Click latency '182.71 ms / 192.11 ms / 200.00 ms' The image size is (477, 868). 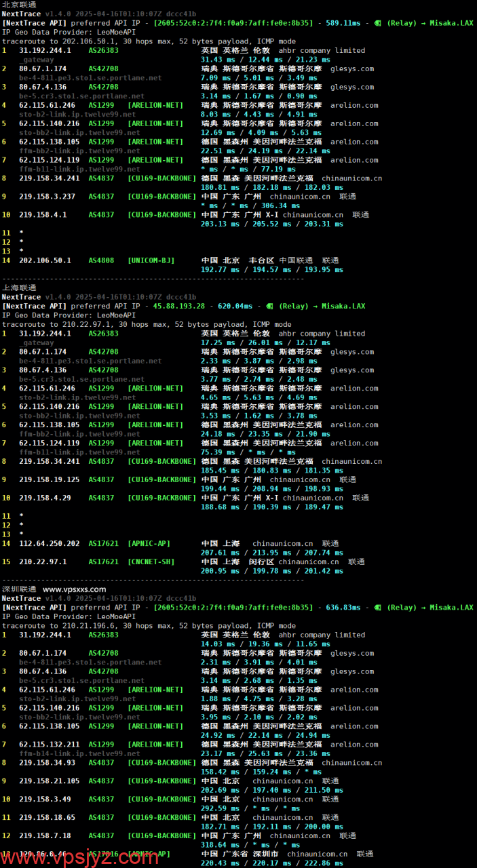(x=272, y=827)
